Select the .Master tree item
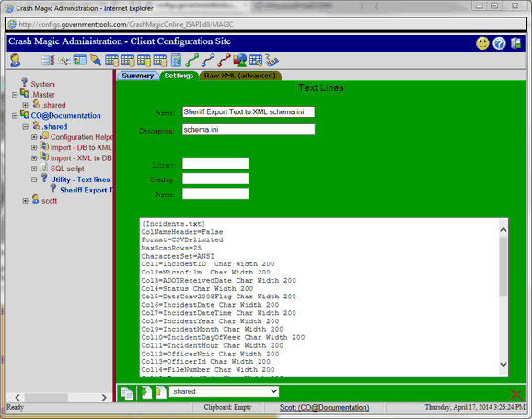Image resolution: width=532 pixels, height=419 pixels. [x=42, y=95]
